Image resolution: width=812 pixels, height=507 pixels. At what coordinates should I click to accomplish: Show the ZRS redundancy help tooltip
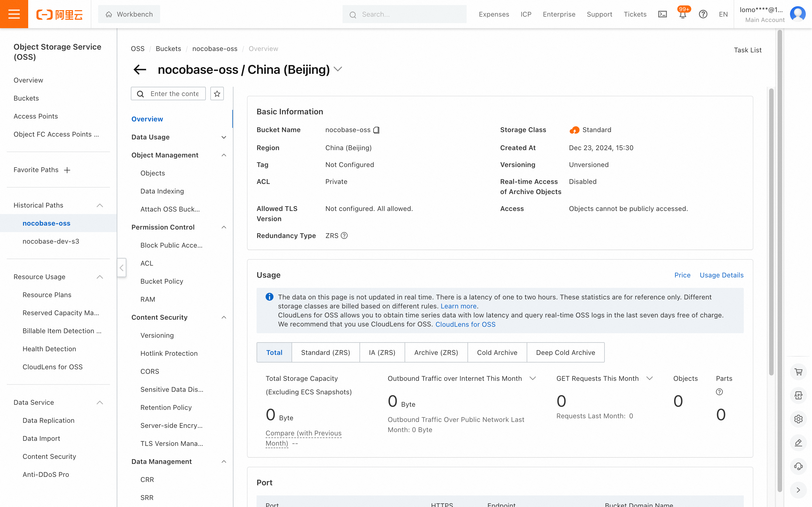(344, 236)
